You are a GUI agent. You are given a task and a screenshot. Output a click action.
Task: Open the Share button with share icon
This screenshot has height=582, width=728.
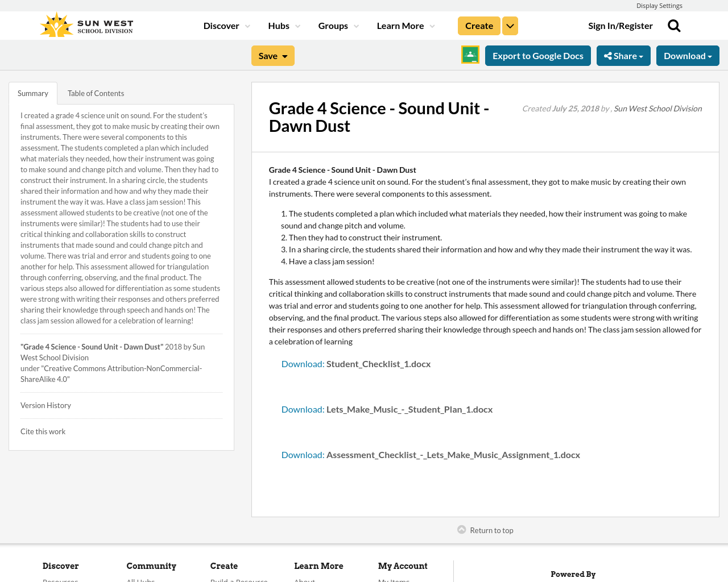coord(623,55)
